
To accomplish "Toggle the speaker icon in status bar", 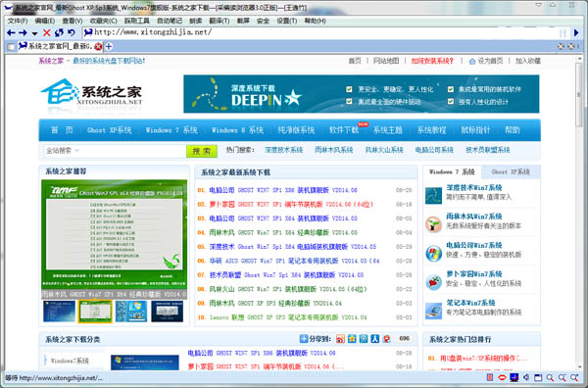I will coord(526,377).
